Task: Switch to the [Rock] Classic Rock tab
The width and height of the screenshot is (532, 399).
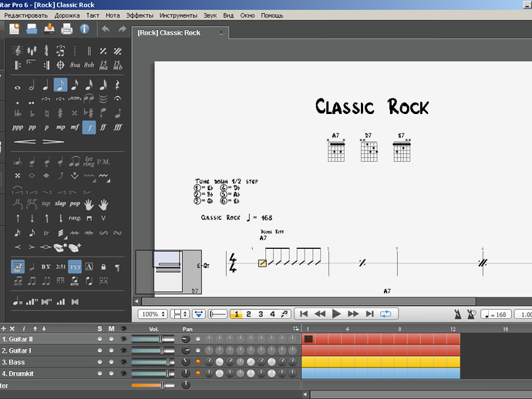Action: click(x=169, y=32)
